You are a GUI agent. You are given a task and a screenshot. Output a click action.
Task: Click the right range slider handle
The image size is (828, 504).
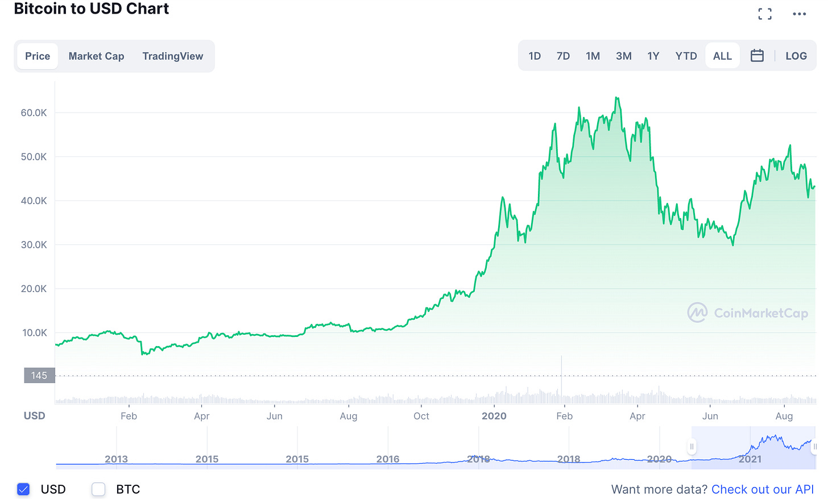814,447
